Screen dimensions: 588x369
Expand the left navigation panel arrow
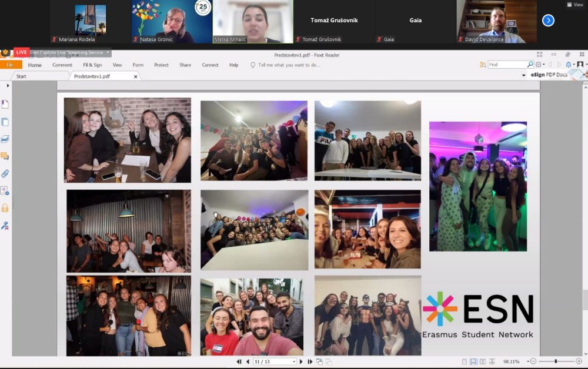point(8,86)
